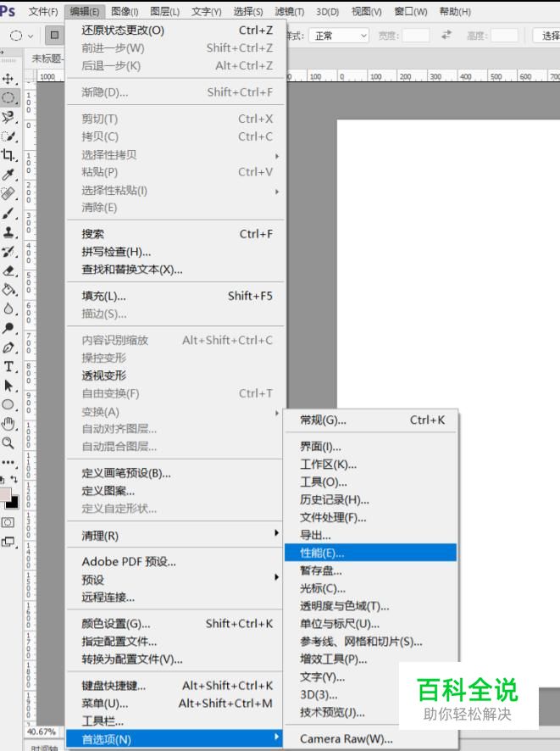Choose 颜色设置(G)... menu entry
This screenshot has height=751, width=560.
point(175,624)
